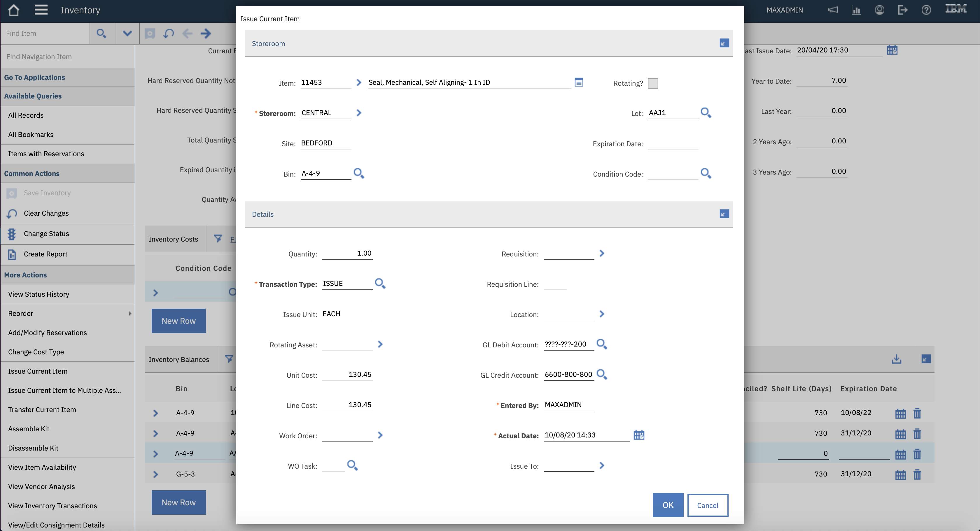Open the Issue To detail menu chevron
This screenshot has width=980, height=531.
point(601,466)
